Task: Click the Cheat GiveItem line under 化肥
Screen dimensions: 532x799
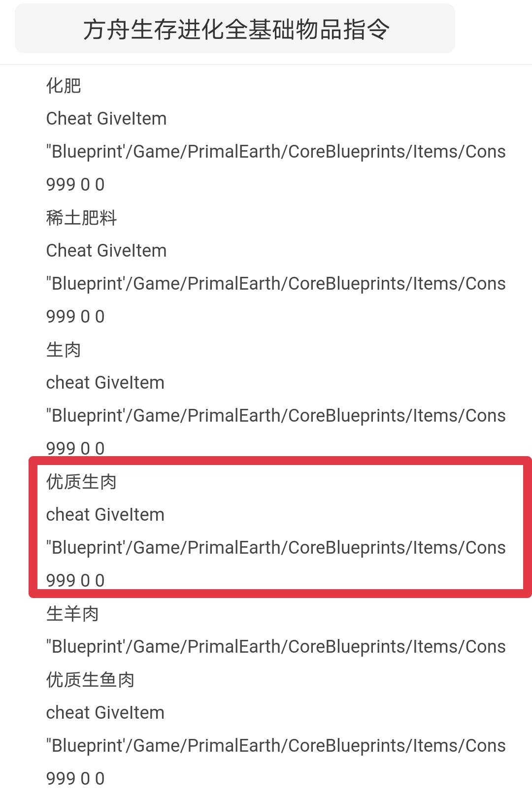Action: point(106,119)
